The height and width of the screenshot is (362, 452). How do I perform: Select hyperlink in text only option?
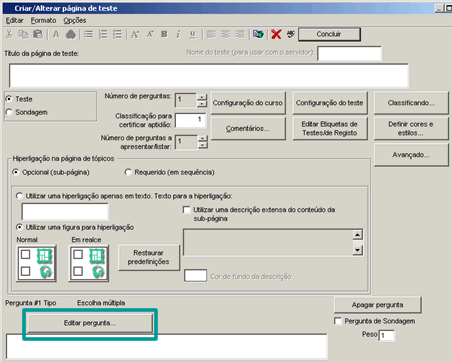[x=20, y=196]
